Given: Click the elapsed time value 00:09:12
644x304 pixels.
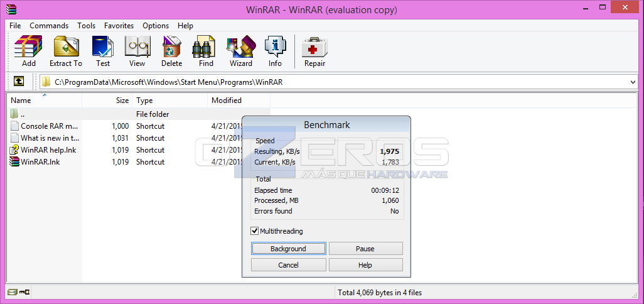Looking at the screenshot, I should click(x=385, y=190).
